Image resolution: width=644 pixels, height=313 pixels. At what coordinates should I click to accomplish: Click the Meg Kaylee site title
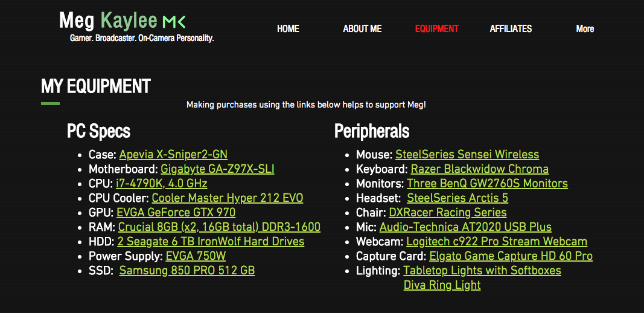click(109, 21)
